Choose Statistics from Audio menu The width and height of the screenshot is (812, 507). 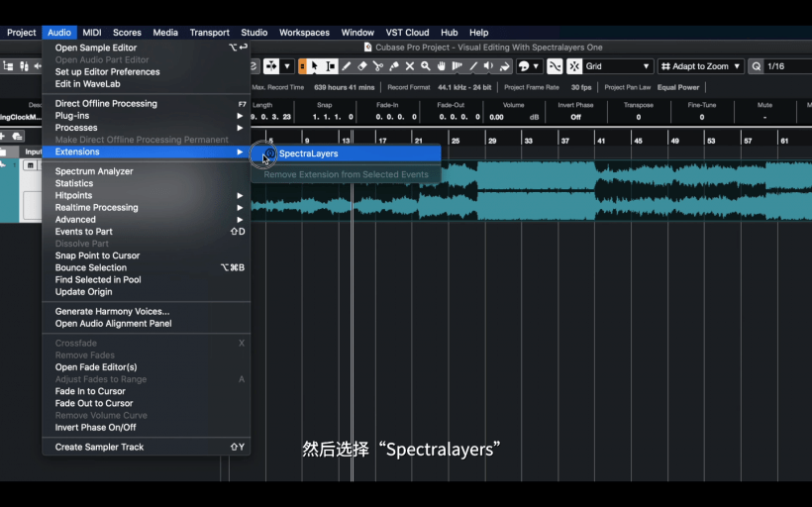click(148, 183)
